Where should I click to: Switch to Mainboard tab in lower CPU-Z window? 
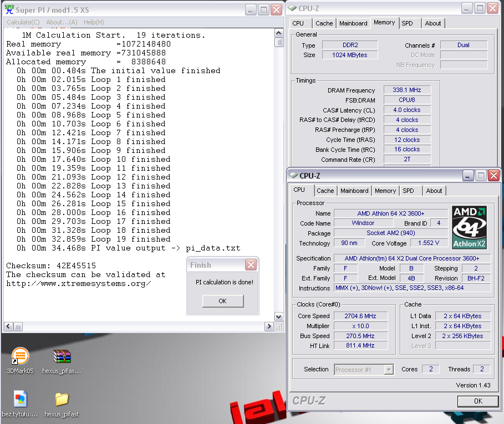[x=354, y=191]
